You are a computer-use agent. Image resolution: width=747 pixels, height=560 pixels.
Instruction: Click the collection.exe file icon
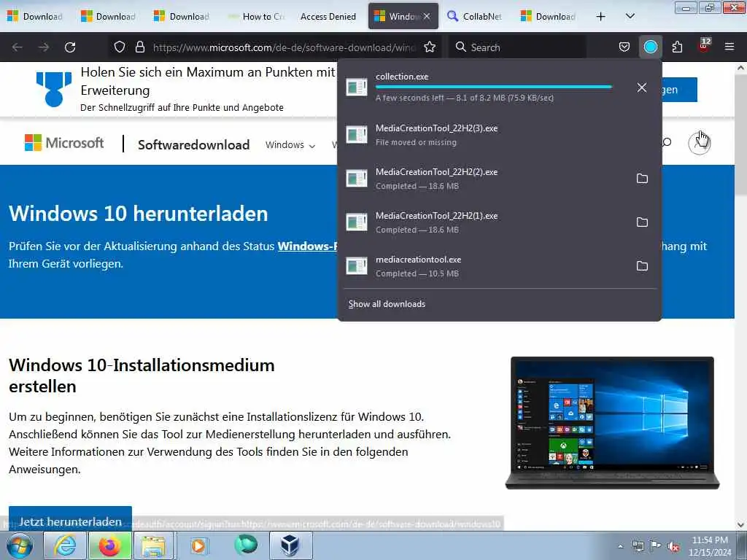356,87
